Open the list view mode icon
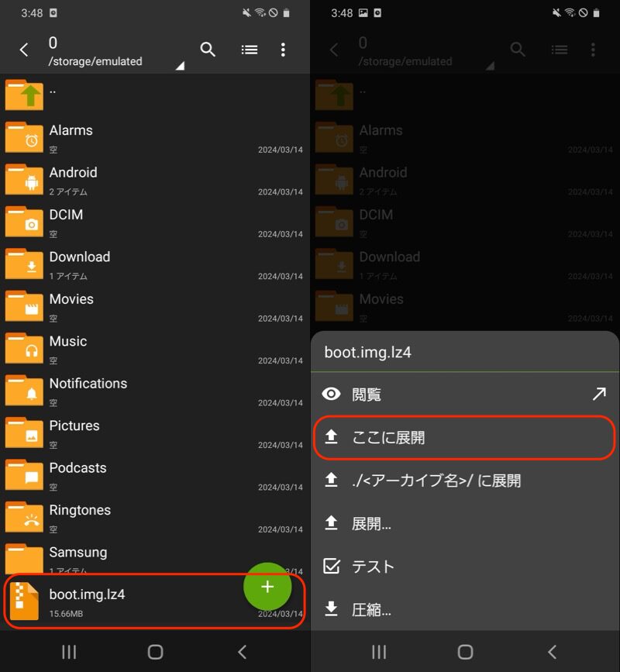Viewport: 620px width, 672px height. point(249,50)
